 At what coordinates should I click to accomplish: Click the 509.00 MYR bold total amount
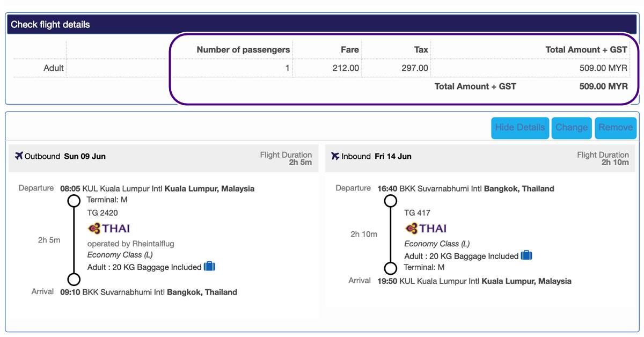point(603,86)
